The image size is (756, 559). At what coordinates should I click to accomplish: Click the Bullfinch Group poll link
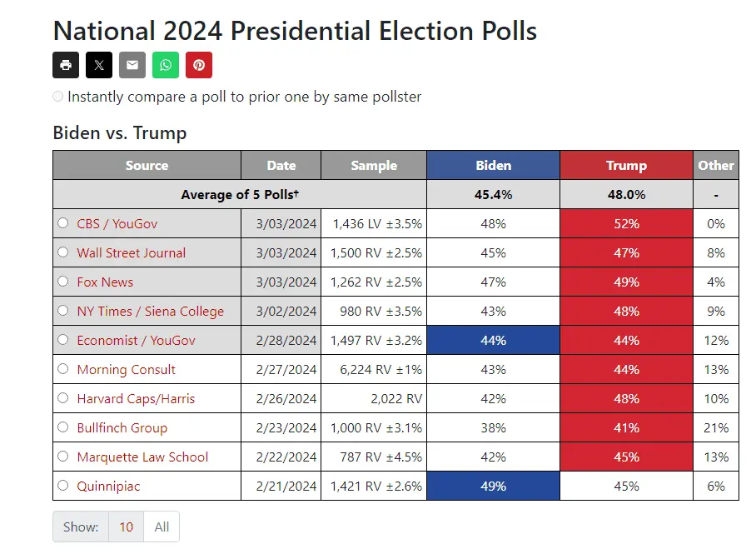(x=122, y=427)
